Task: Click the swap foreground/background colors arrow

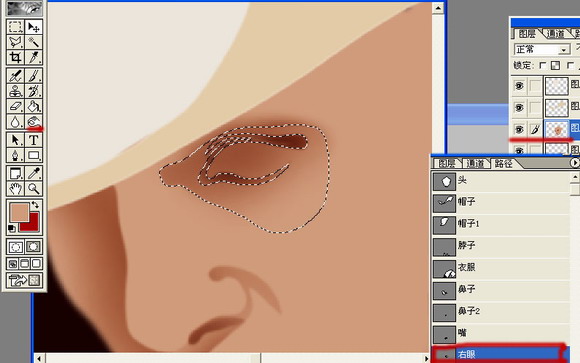Action: point(35,205)
